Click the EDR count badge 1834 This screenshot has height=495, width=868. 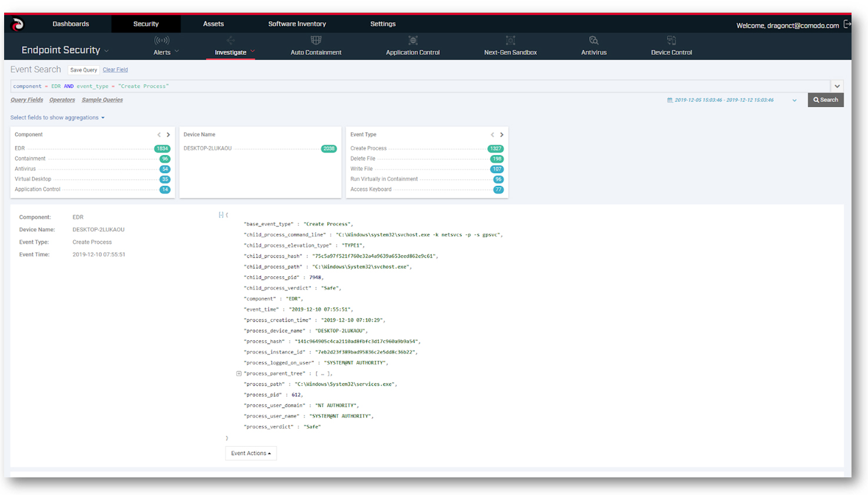click(162, 149)
